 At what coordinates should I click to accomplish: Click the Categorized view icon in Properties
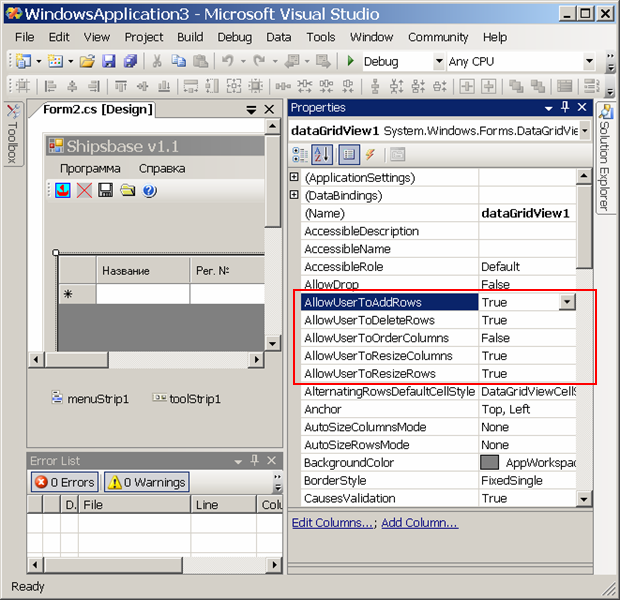(x=300, y=154)
